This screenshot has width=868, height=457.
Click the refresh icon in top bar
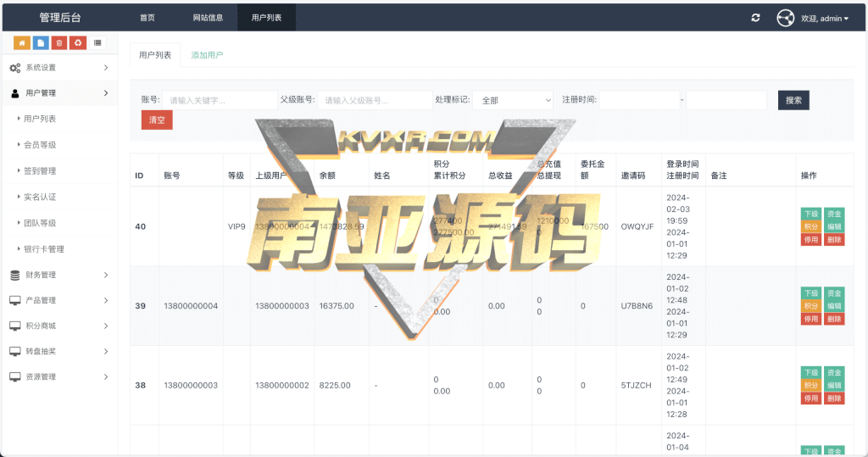pyautogui.click(x=755, y=18)
